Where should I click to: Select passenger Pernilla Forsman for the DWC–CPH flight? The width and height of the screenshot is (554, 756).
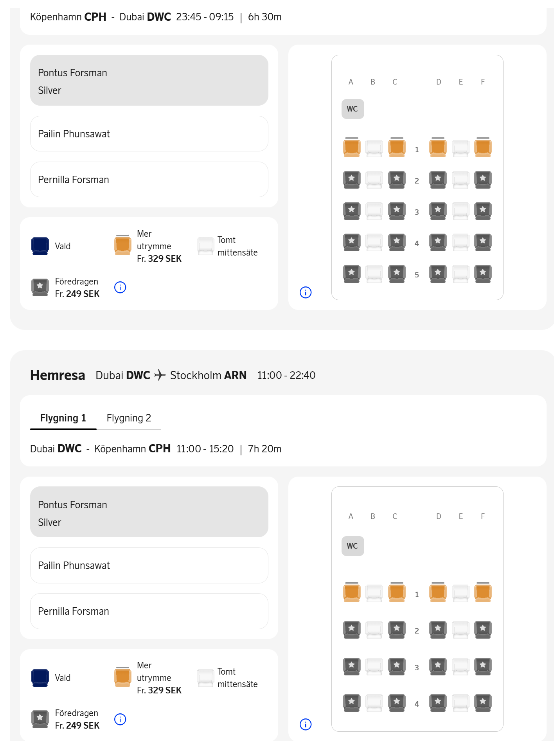coord(149,611)
